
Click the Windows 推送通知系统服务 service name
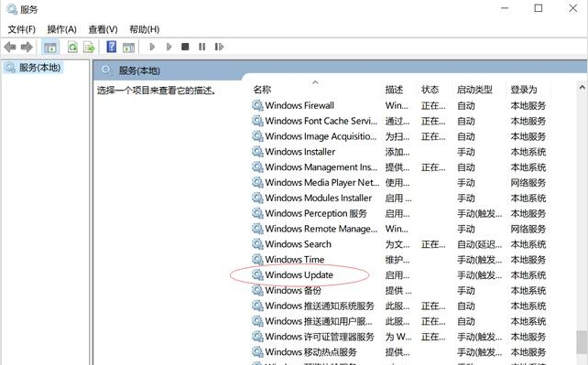tap(320, 306)
